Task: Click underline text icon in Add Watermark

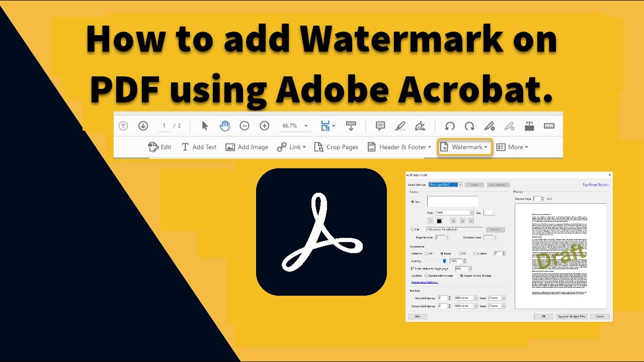Action: coord(430,221)
